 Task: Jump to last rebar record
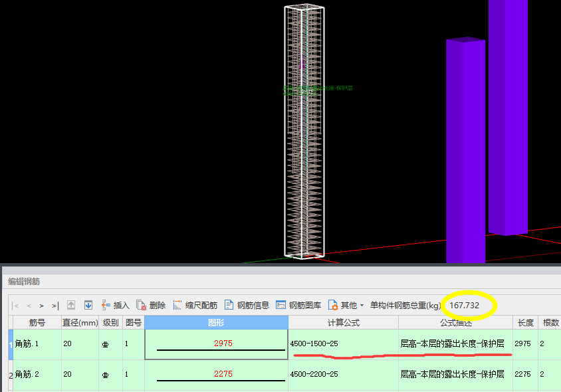[55, 306]
